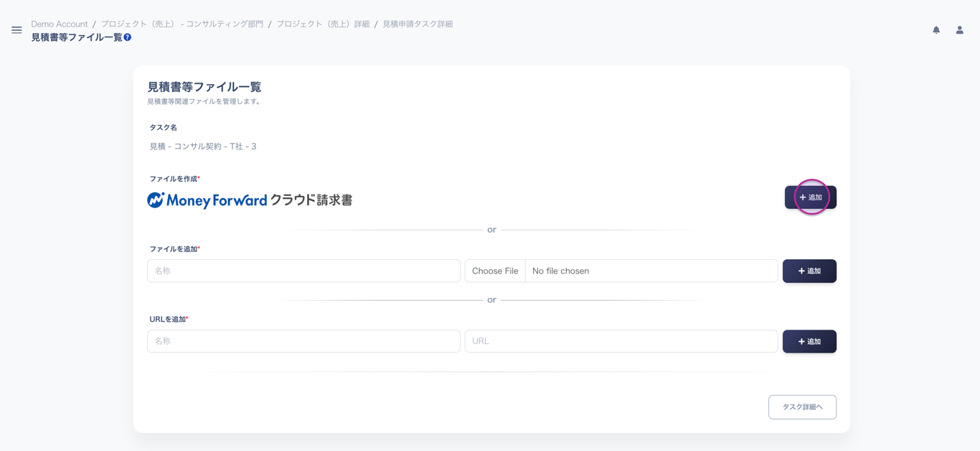
Task: Click the task name 見積 - コンサル契約 - T社 - 3
Action: 203,147
